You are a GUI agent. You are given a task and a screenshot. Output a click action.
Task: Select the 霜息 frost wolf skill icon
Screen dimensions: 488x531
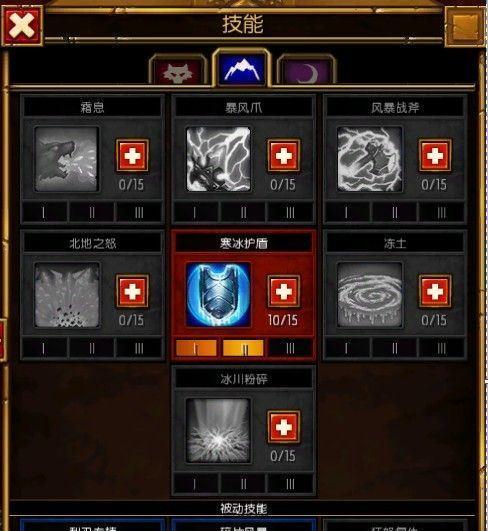[x=67, y=159]
